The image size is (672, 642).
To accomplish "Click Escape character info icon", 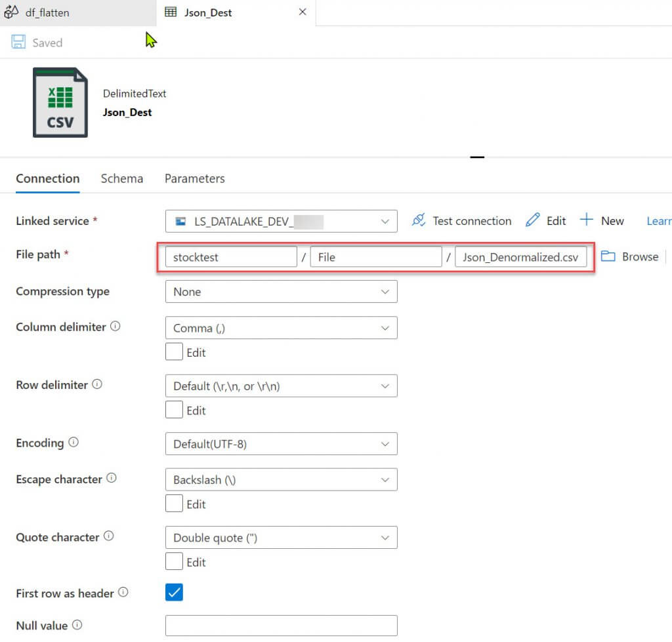I will [x=112, y=478].
